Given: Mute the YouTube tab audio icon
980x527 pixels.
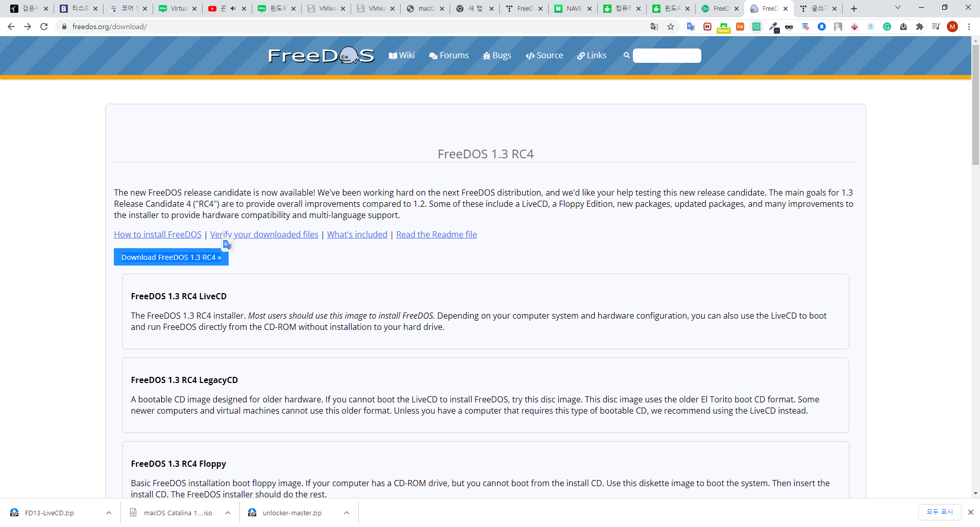Looking at the screenshot, I should (x=233, y=9).
